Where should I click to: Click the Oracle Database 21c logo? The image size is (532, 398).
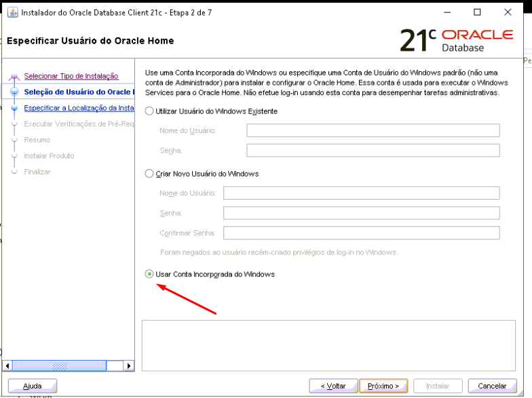click(456, 41)
